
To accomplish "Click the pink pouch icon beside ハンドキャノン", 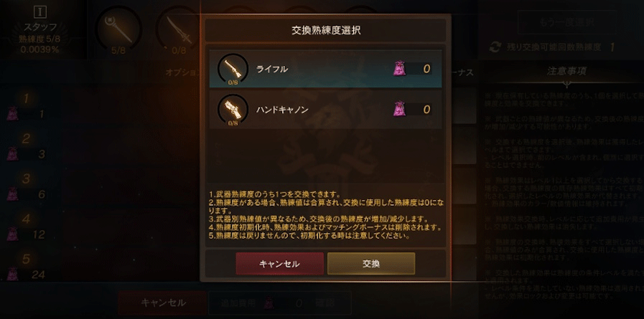I will [398, 110].
